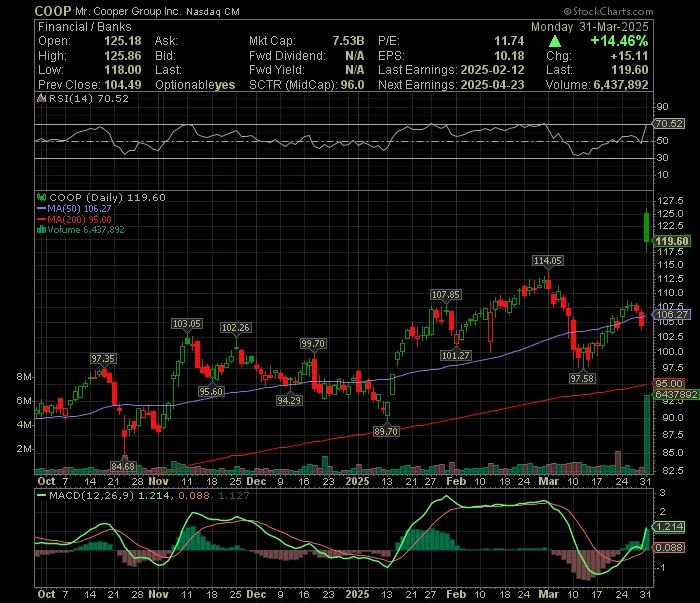Viewport: 700px width, 603px height.
Task: Click the 0.088 MACD signal axis tag
Action: tap(669, 548)
